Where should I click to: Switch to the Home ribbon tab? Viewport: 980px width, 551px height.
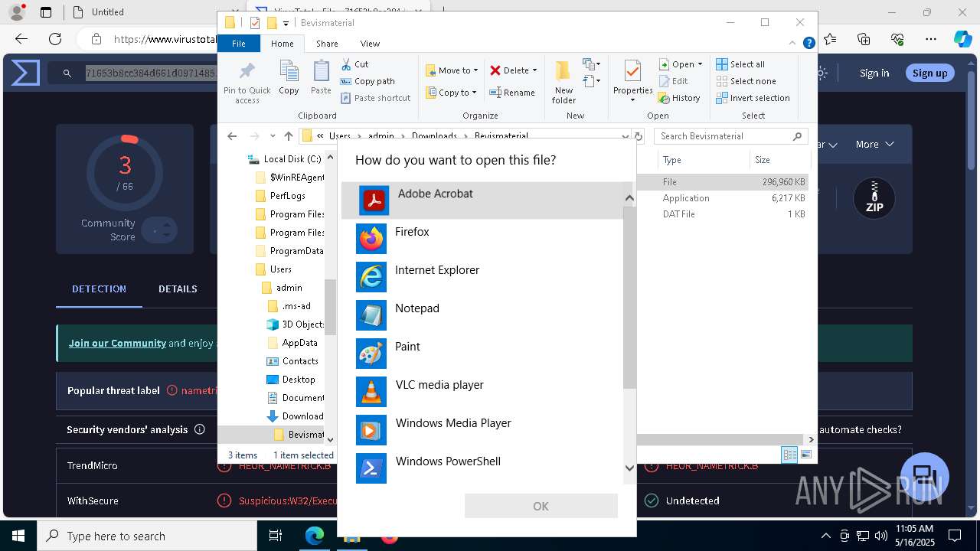tap(282, 44)
